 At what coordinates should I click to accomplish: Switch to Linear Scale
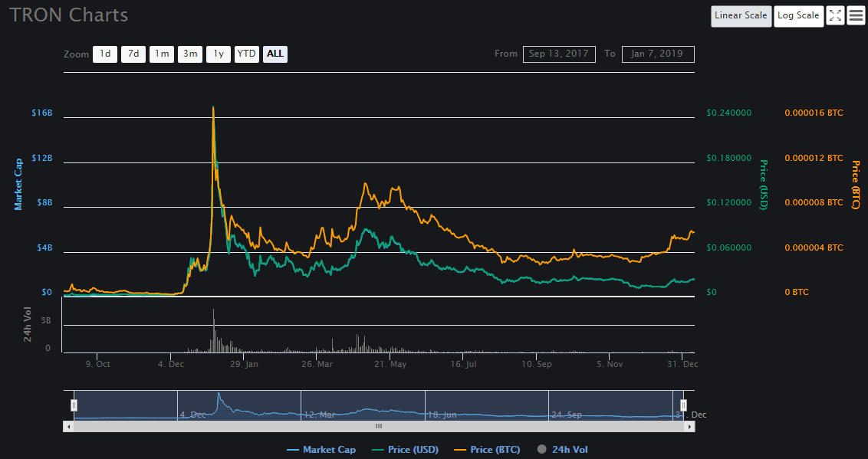pyautogui.click(x=741, y=15)
